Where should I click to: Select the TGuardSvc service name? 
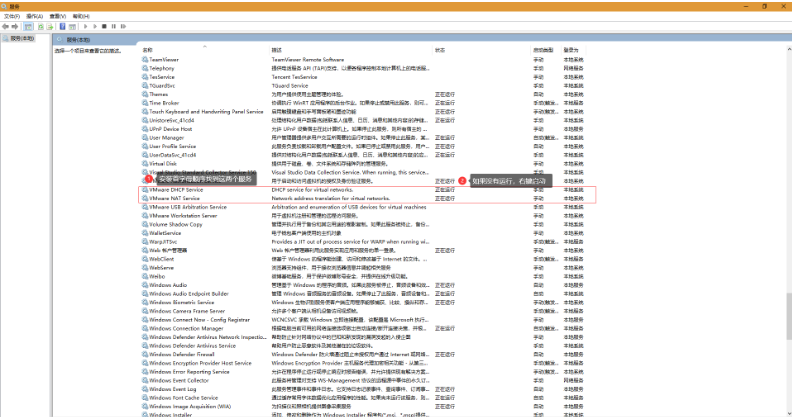click(162, 86)
